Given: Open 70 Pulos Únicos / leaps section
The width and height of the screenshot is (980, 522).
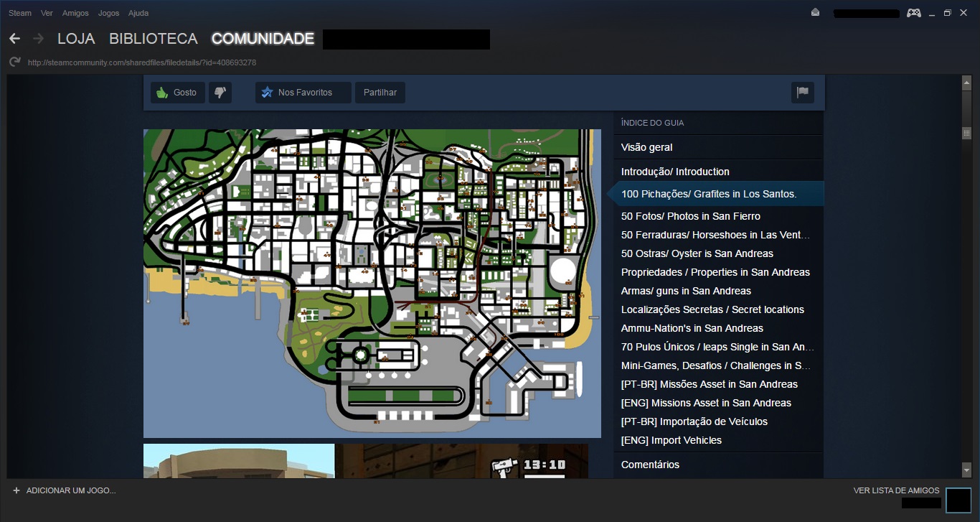Looking at the screenshot, I should point(718,347).
